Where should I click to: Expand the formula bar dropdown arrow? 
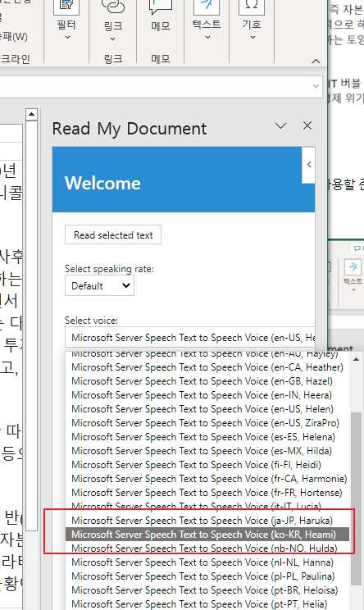(x=316, y=86)
